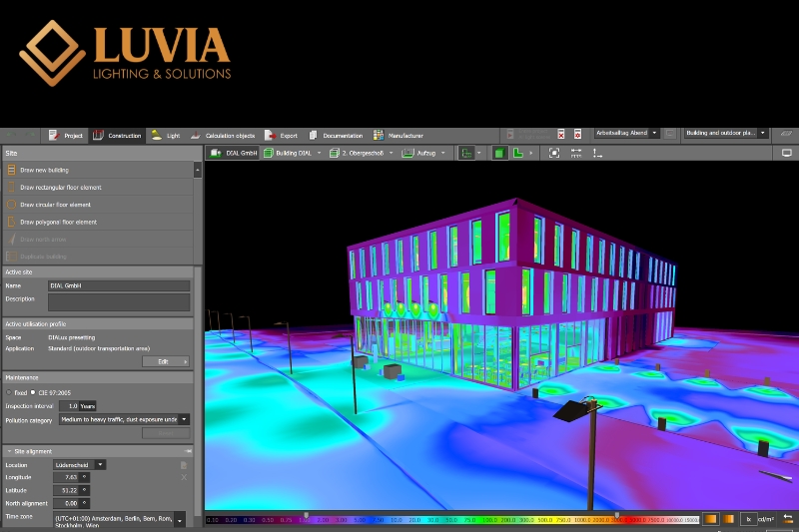Click the Draw new building icon

pyautogui.click(x=12, y=171)
